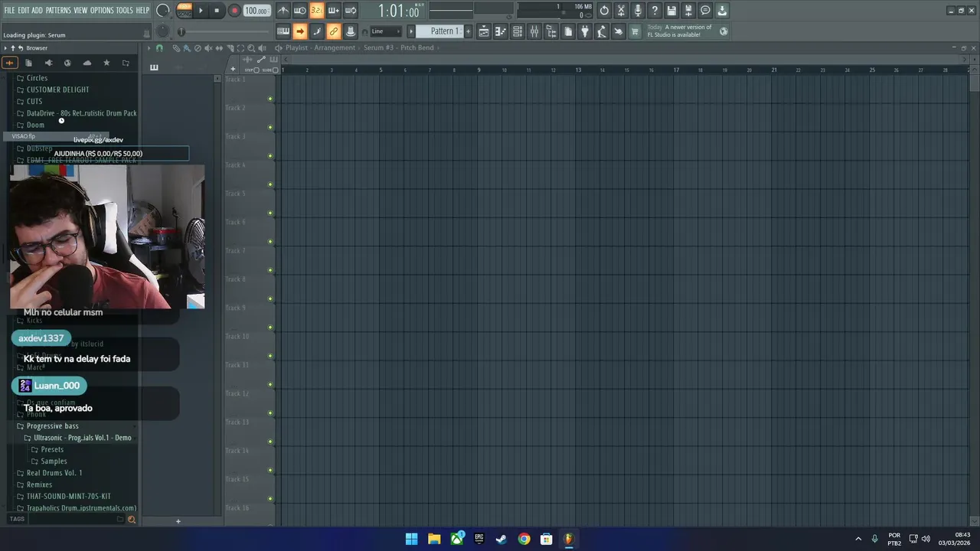Collapse the Progressive bass folder
This screenshot has width=980, height=551.
(52, 425)
